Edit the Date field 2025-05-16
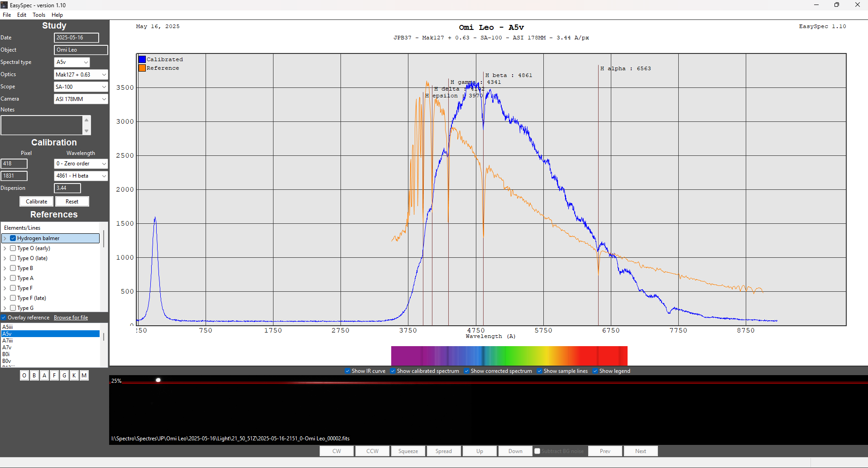The height and width of the screenshot is (468, 868). 76,38
